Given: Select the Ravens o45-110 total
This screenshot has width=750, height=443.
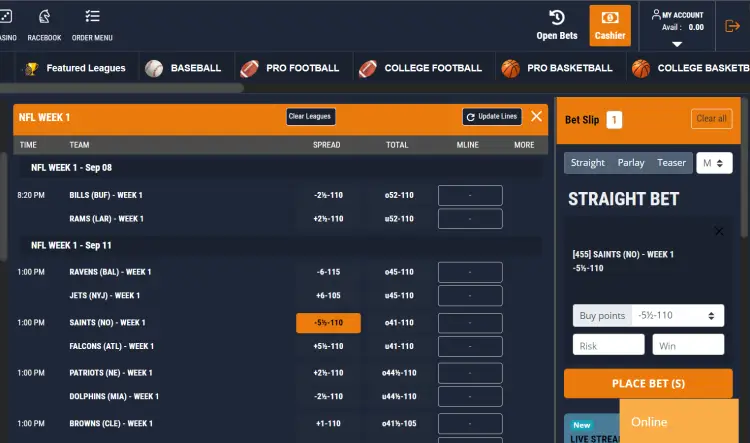Looking at the screenshot, I should point(398,272).
